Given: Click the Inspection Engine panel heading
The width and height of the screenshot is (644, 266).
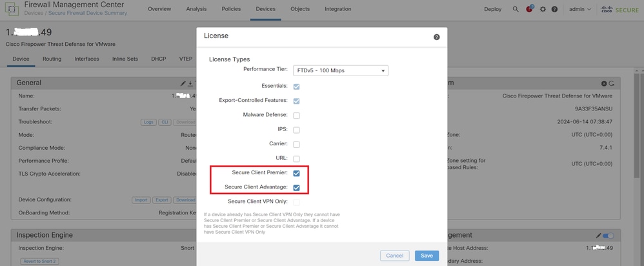Looking at the screenshot, I should pyautogui.click(x=45, y=235).
